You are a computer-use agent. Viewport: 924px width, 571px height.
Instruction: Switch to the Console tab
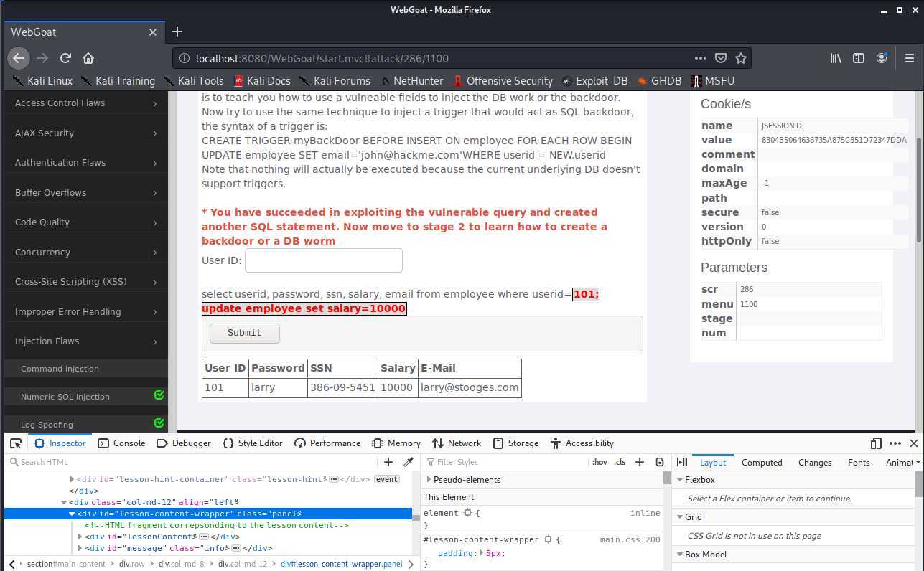121,443
